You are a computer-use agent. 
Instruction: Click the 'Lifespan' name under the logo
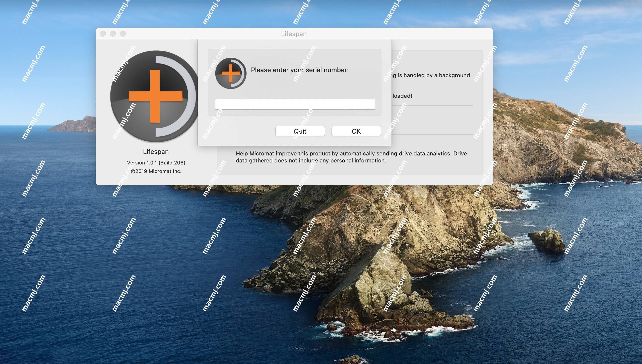coord(156,152)
